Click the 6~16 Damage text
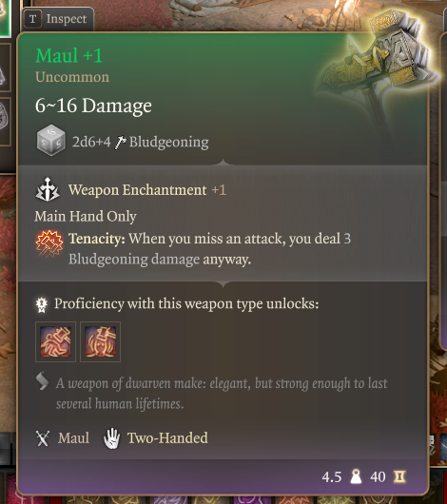This screenshot has height=504, width=447. 93,106
